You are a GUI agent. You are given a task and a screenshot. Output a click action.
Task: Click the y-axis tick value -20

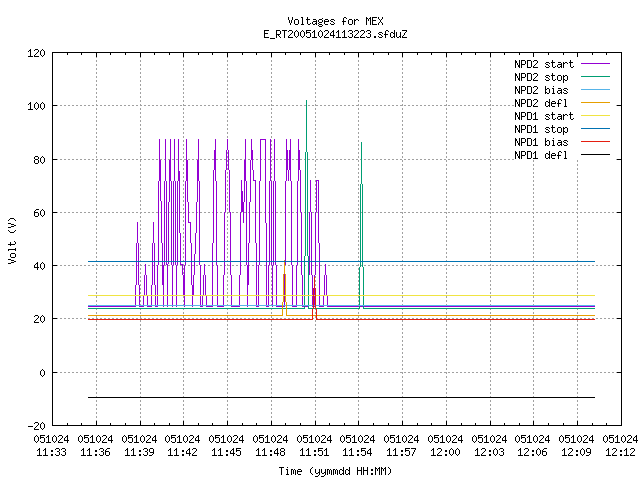pos(36,426)
